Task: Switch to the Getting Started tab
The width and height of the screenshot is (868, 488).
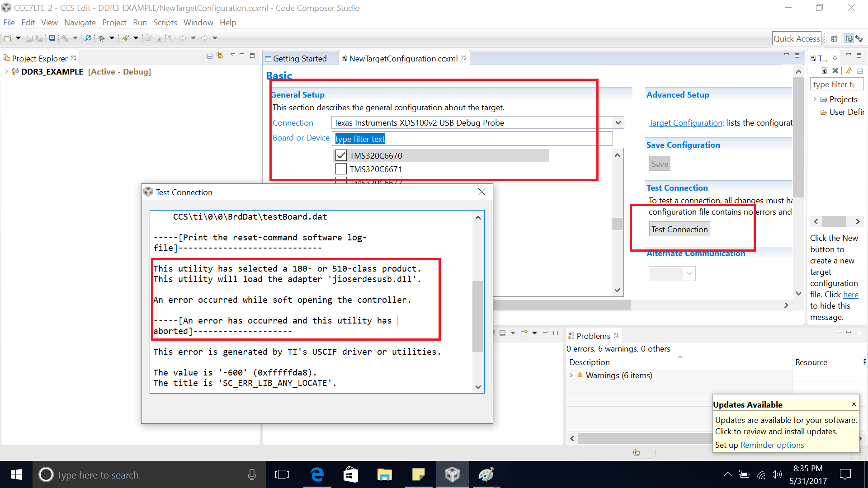Action: pyautogui.click(x=299, y=58)
